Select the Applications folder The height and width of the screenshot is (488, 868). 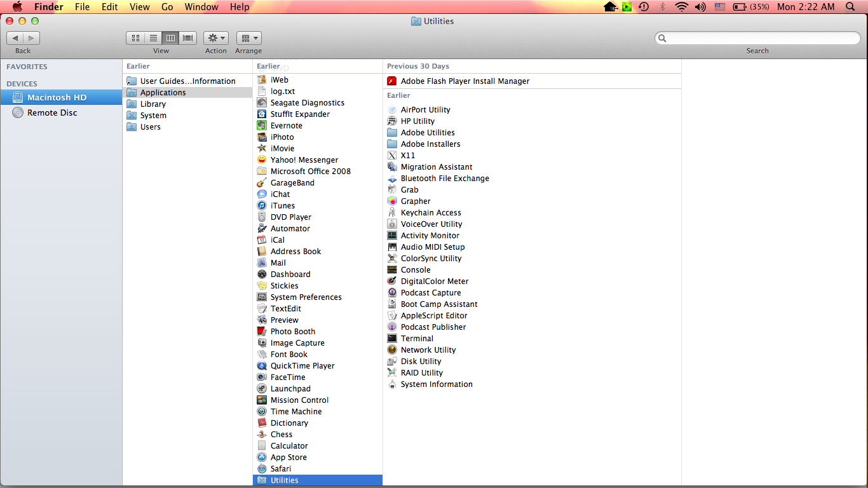(187, 93)
